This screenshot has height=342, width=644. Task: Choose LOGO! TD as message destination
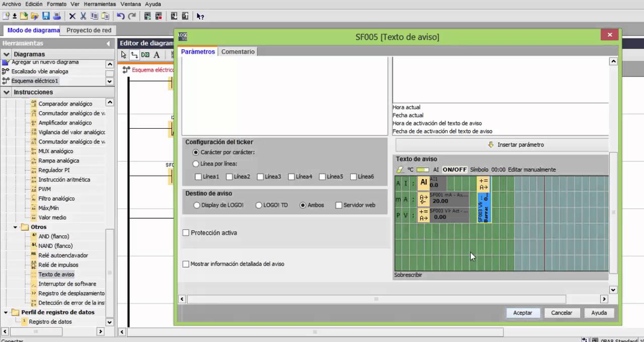259,205
